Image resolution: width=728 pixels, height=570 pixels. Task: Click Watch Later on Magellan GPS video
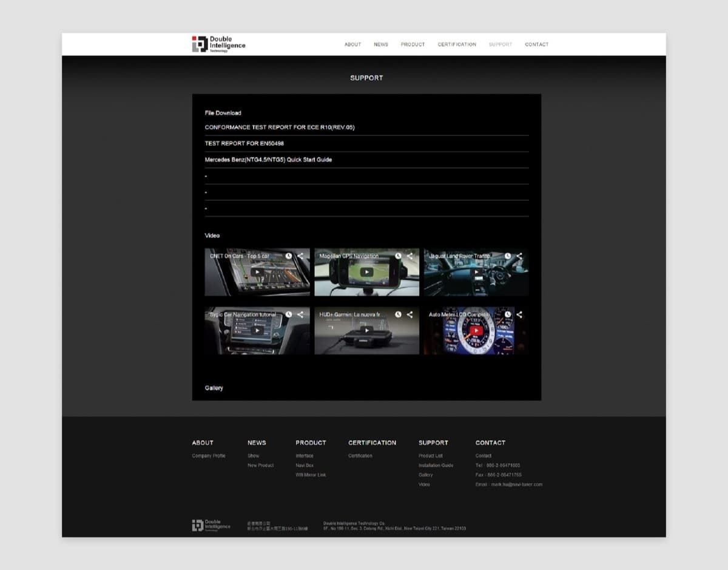tap(398, 256)
